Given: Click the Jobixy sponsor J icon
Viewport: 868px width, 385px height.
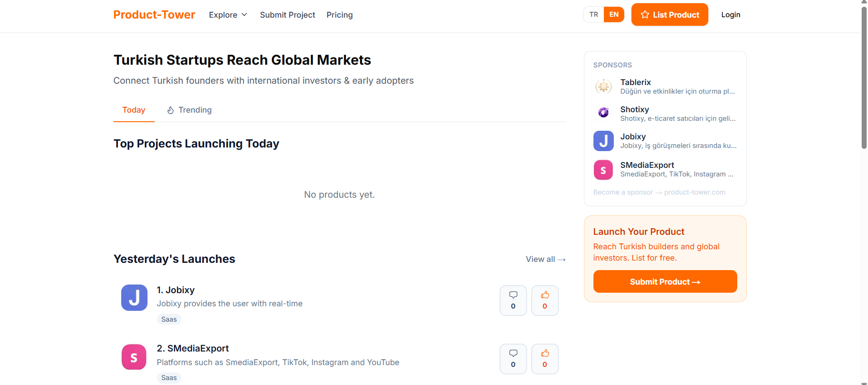Looking at the screenshot, I should [603, 141].
